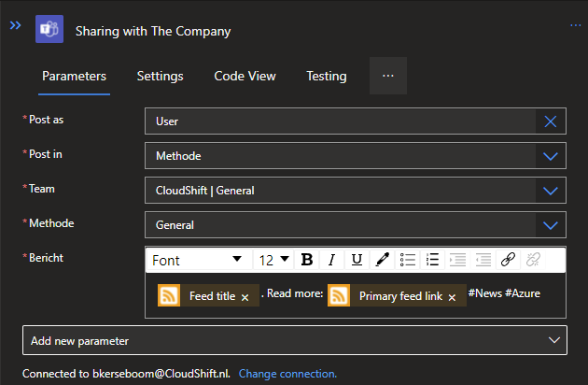Toggle italic formatting in Bericht editor
The image size is (588, 385).
tap(331, 260)
